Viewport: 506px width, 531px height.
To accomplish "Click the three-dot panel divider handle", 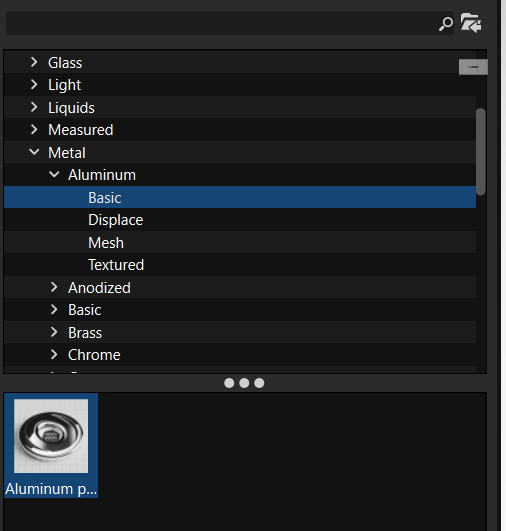I will tap(244, 383).
